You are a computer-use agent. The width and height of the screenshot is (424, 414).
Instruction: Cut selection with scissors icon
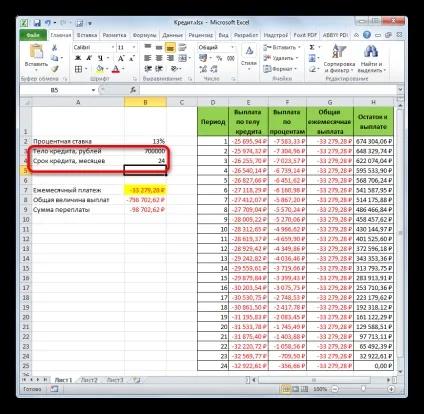click(54, 48)
